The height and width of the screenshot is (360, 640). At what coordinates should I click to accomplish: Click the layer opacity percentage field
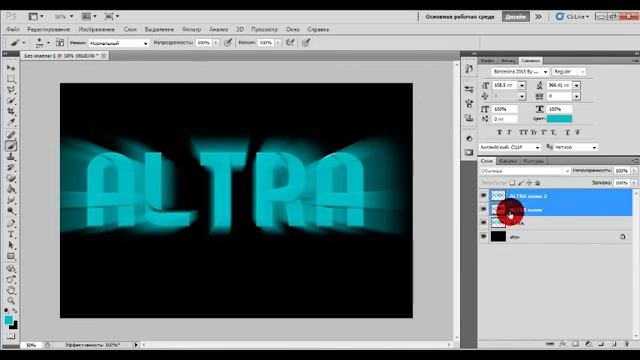(622, 171)
